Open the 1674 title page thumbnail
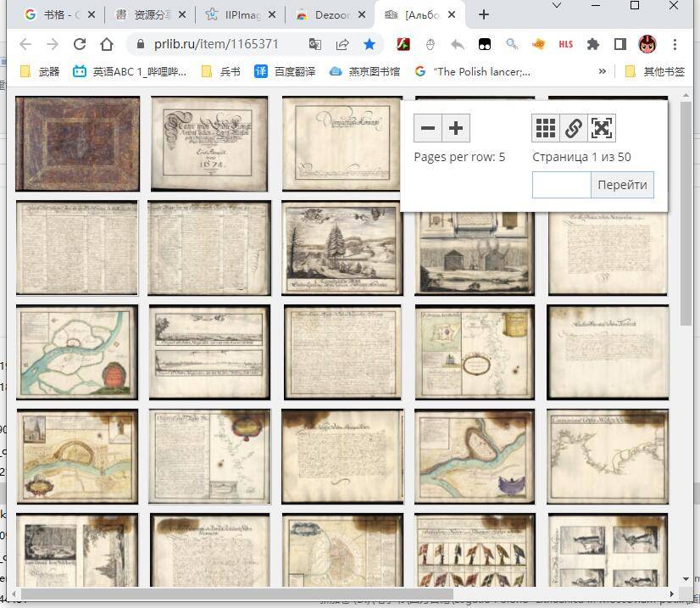This screenshot has height=608, width=700. click(209, 143)
